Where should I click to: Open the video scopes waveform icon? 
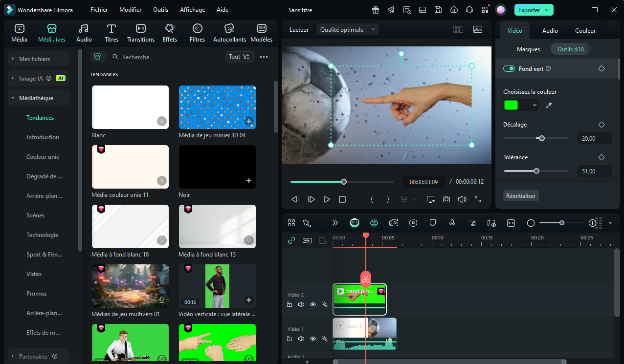click(478, 29)
